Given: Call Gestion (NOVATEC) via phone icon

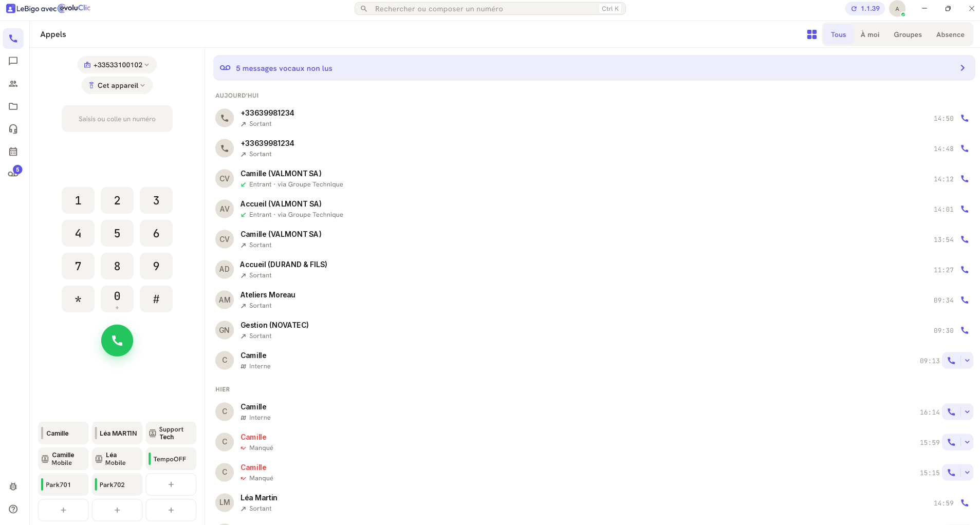Looking at the screenshot, I should coord(965,330).
